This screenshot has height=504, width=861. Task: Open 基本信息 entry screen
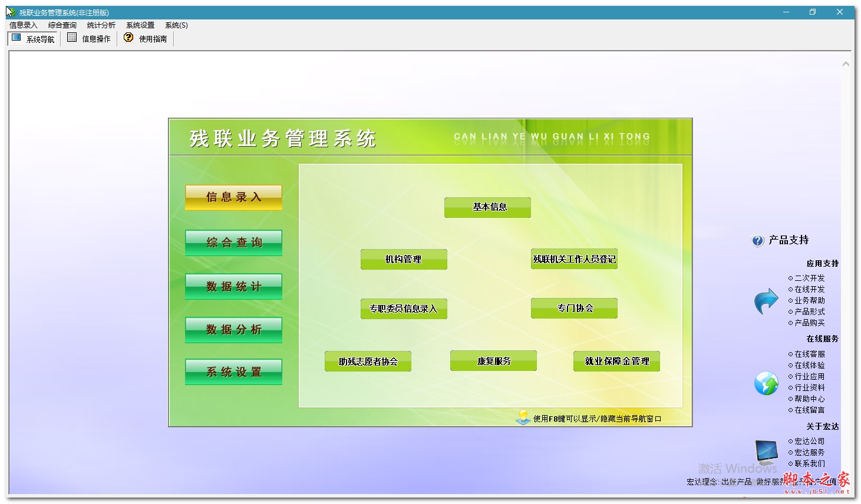(x=487, y=207)
